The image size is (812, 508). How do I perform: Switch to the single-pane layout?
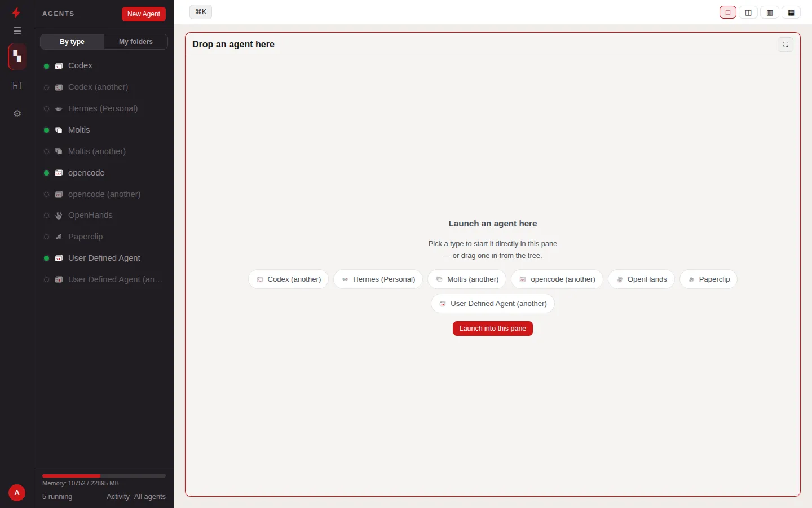pyautogui.click(x=728, y=12)
